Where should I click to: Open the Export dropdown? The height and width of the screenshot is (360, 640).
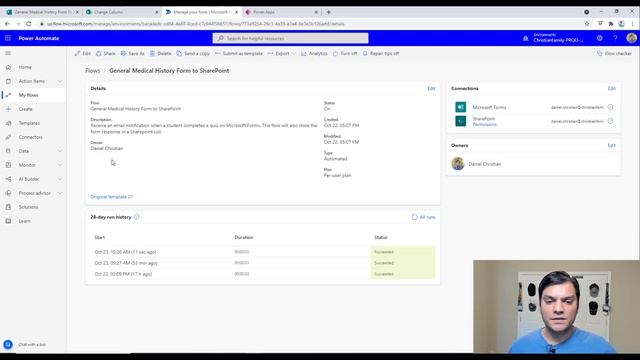[282, 53]
